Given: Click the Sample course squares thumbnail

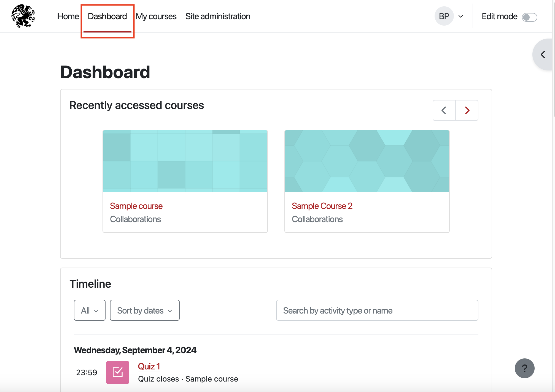Looking at the screenshot, I should pyautogui.click(x=185, y=161).
